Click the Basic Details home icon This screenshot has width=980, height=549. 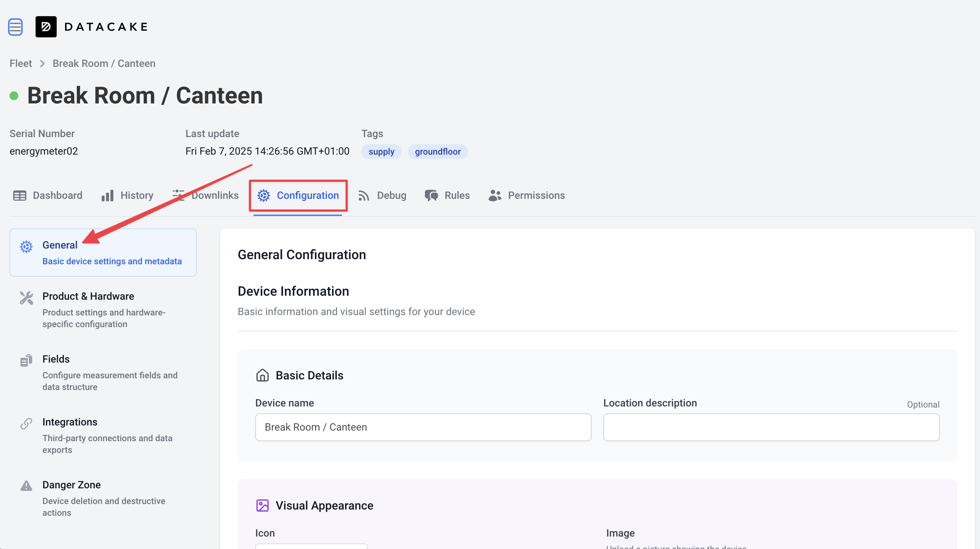pos(263,375)
